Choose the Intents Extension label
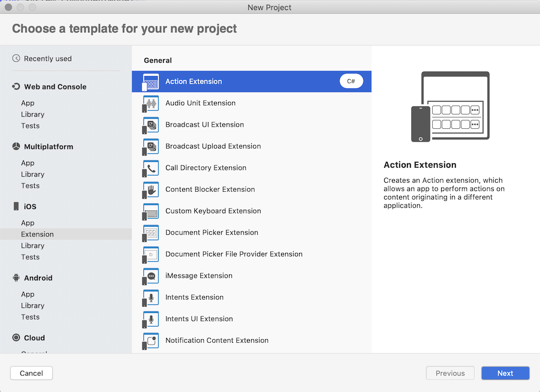This screenshot has height=392, width=540. click(194, 297)
